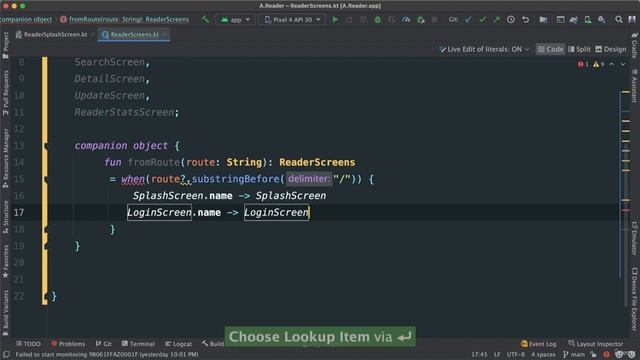This screenshot has width=640, height=360.
Task: Change the LF line separator
Action: (497, 354)
